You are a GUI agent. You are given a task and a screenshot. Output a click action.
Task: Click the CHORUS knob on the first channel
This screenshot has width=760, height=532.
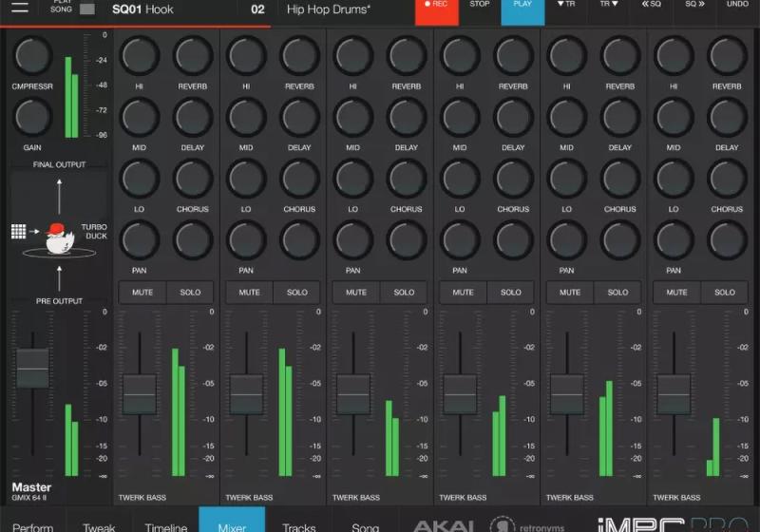[193, 179]
